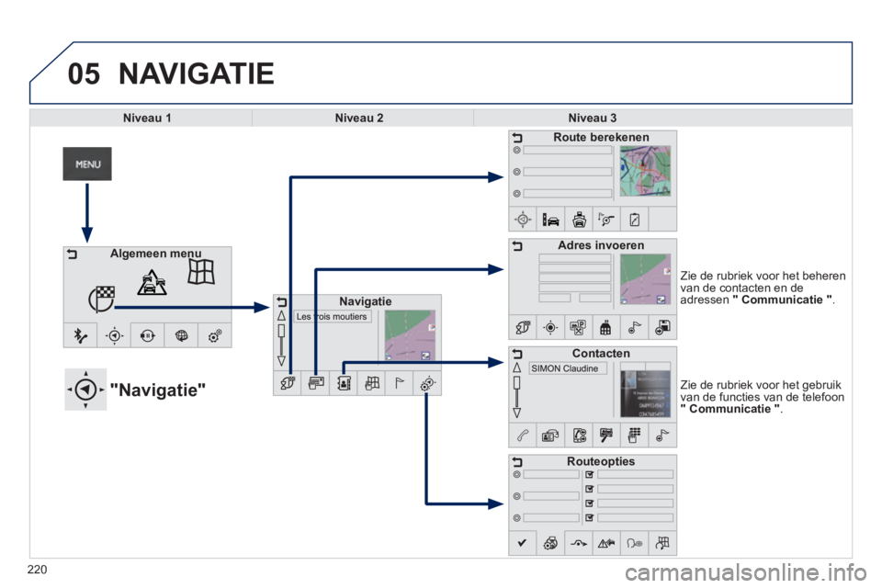
Task: Click phone handset icon in Contacten toolbar
Action: click(523, 435)
